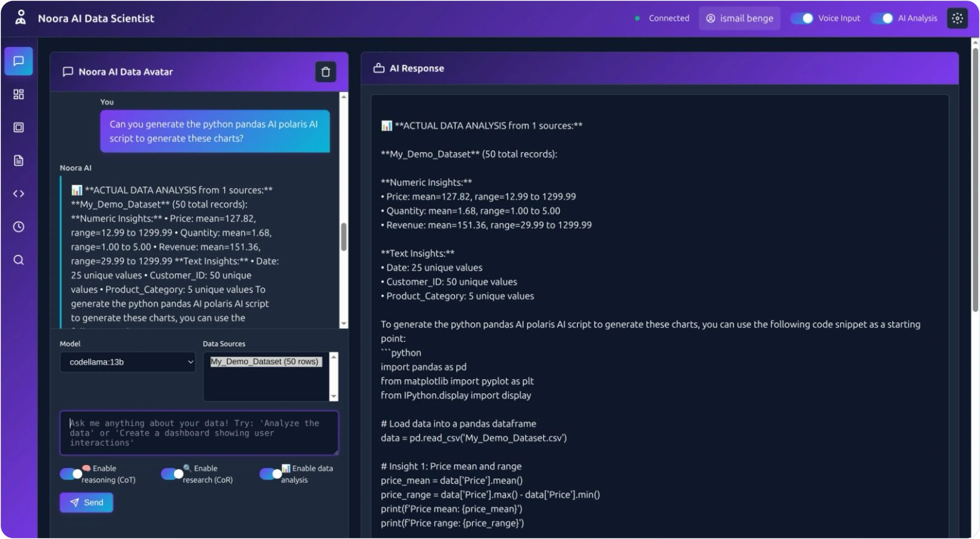The image size is (980, 539).
Task: Click the '# Insight 1: Price mean and range' line
Action: click(x=451, y=466)
